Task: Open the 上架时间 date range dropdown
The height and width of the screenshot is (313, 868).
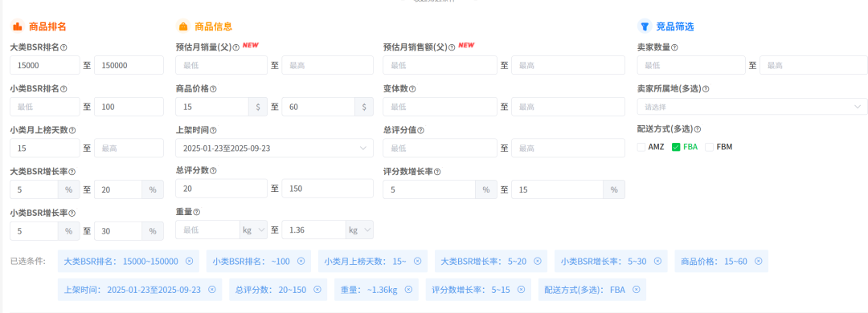Action: click(274, 148)
